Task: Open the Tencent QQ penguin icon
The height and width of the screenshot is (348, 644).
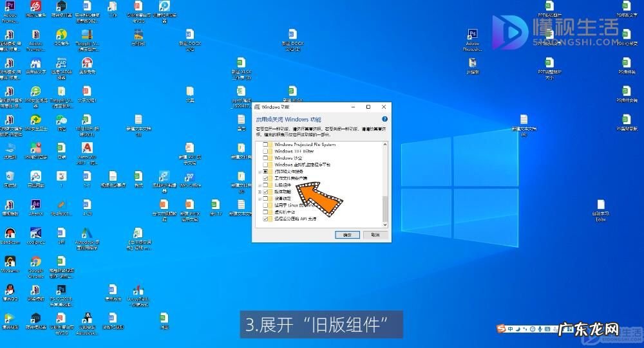Action: (x=10, y=290)
